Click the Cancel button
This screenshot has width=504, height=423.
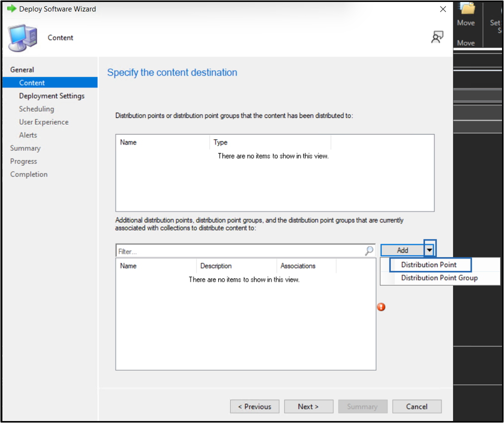point(417,407)
